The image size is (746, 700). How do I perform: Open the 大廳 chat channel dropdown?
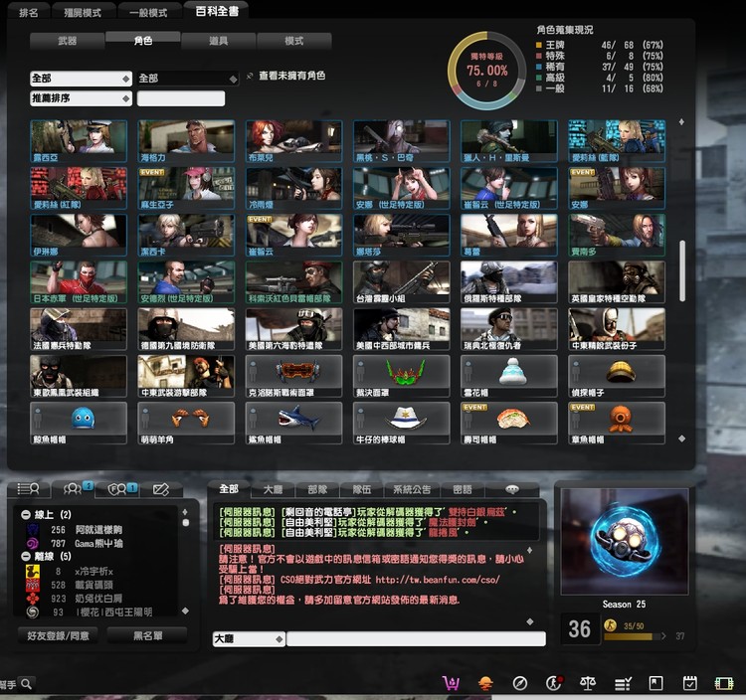coord(248,638)
